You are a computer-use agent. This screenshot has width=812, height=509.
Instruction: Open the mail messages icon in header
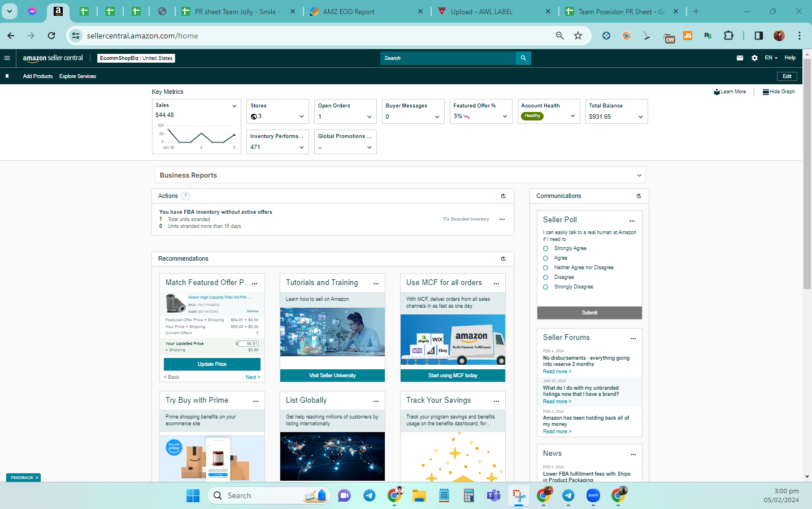[x=740, y=58]
